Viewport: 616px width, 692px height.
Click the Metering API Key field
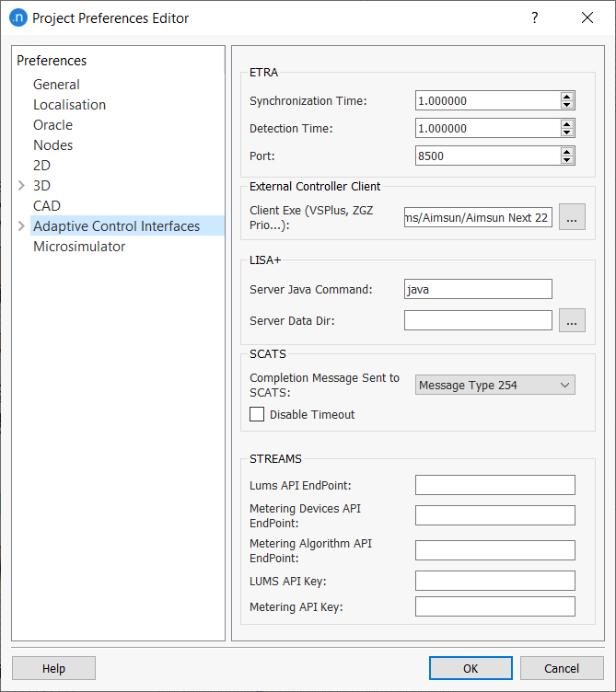point(495,606)
